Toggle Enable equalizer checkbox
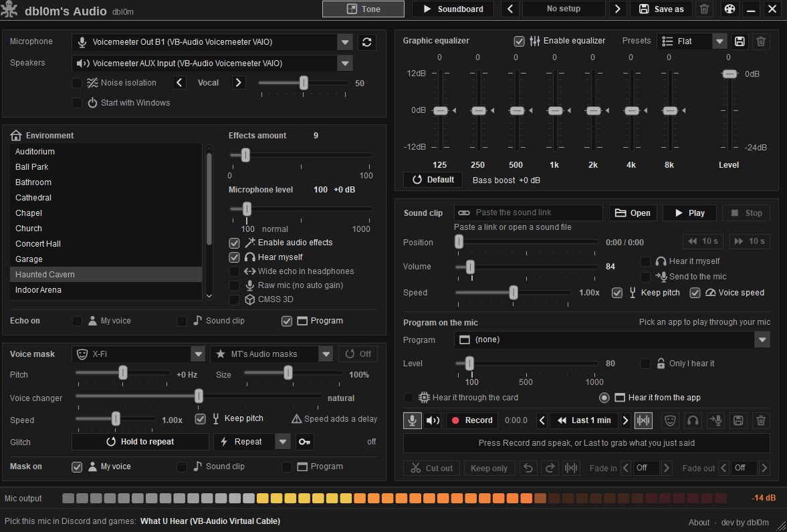This screenshot has height=532, width=787. tap(520, 41)
